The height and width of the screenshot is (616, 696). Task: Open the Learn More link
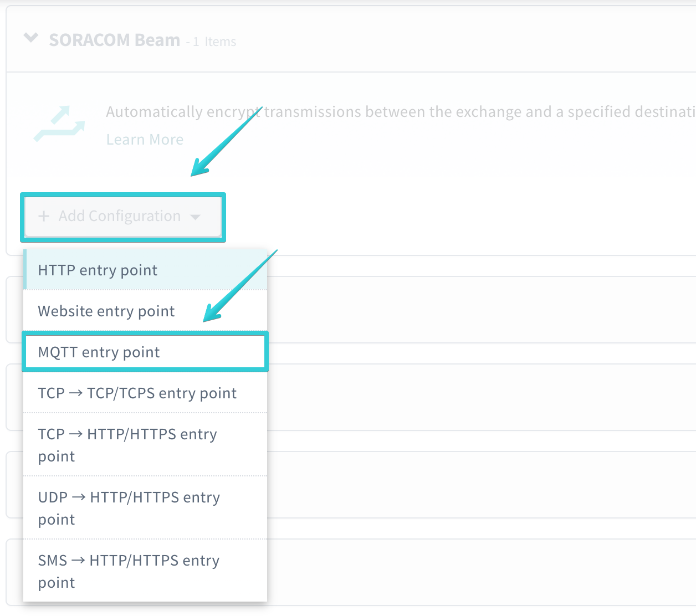click(144, 139)
